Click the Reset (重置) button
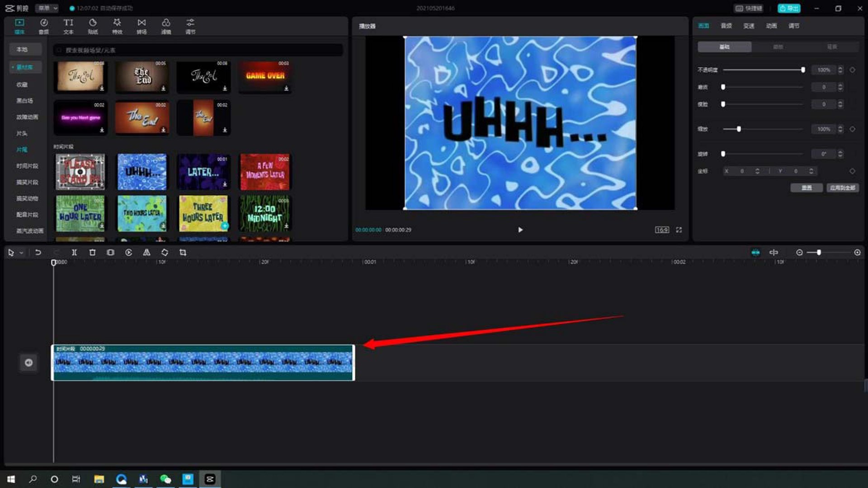 tap(807, 188)
